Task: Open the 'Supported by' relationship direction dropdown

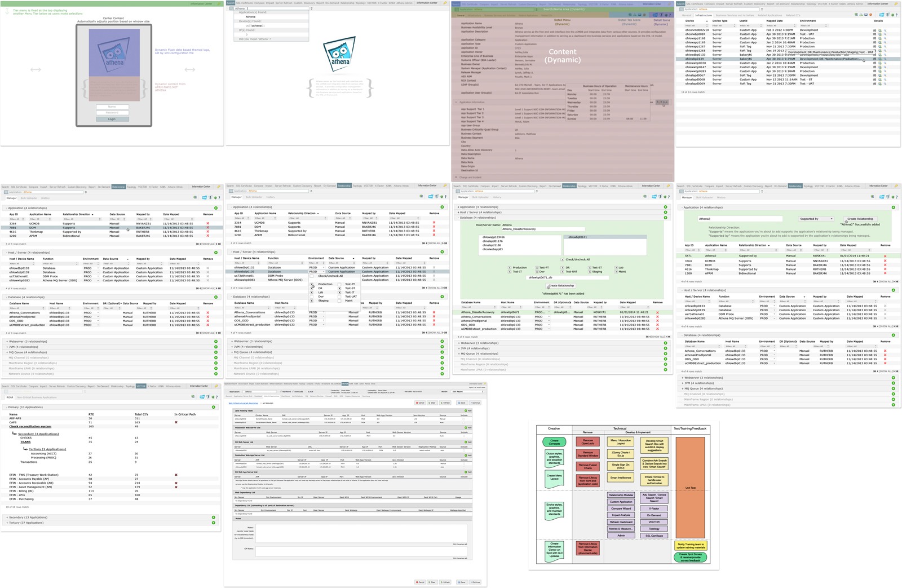Action: (x=816, y=219)
